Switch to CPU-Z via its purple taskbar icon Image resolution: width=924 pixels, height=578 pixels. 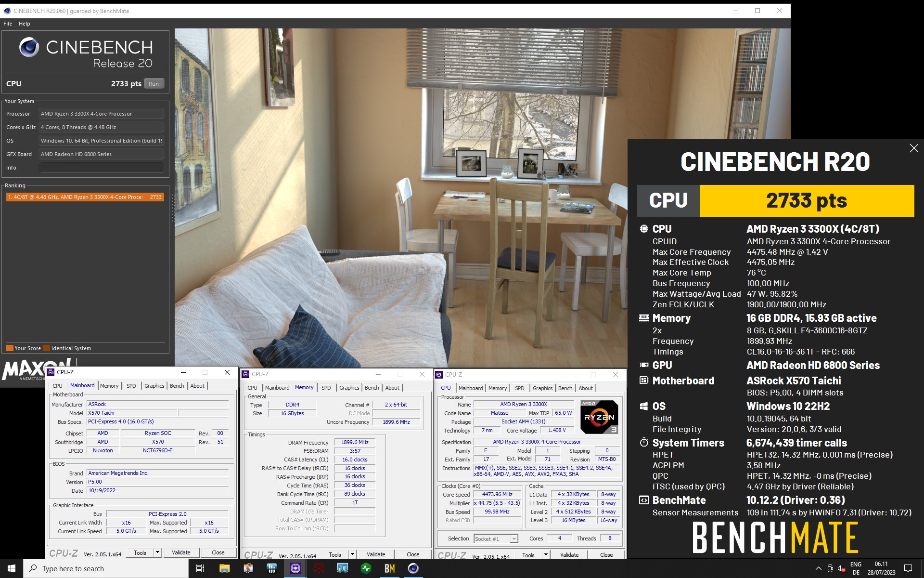point(295,568)
